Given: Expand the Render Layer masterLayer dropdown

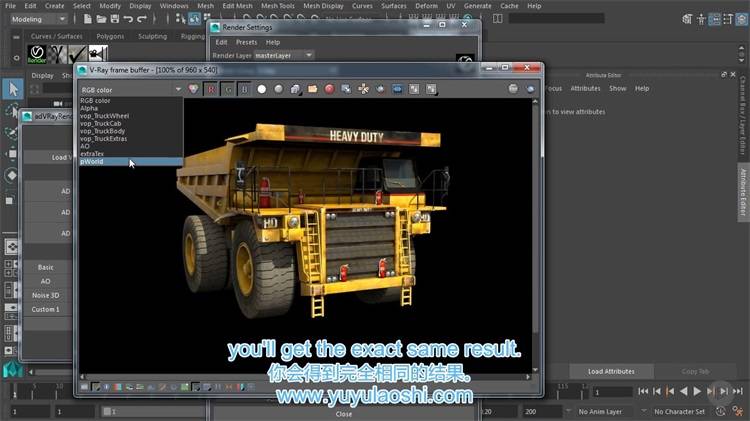Looking at the screenshot, I should pos(284,55).
